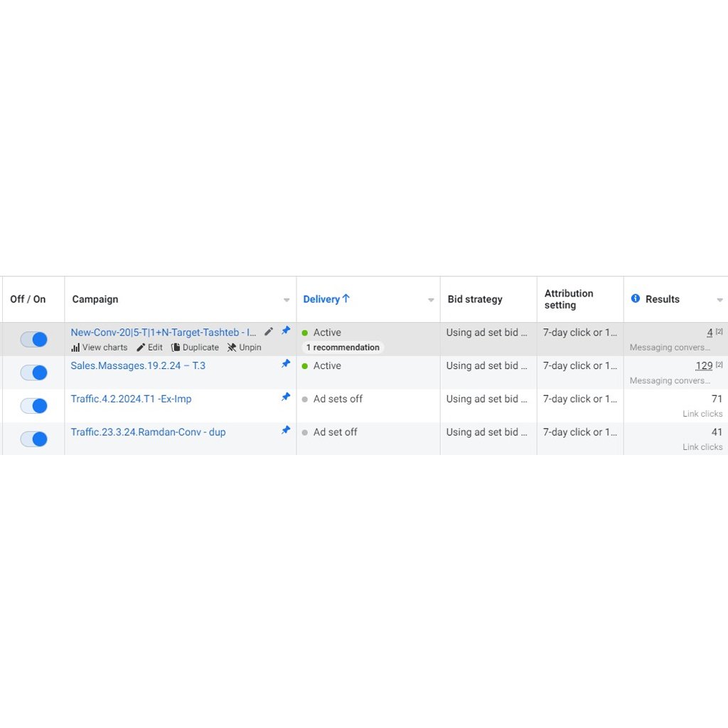Open View charts for the first campaign
Screen dimensions: 728x728
[99, 347]
